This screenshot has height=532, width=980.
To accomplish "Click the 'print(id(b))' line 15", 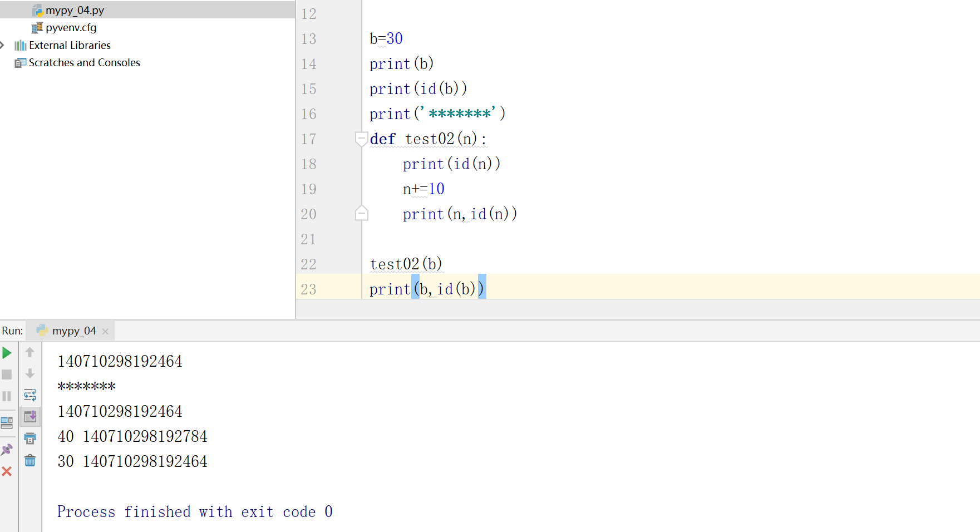I will coord(418,88).
